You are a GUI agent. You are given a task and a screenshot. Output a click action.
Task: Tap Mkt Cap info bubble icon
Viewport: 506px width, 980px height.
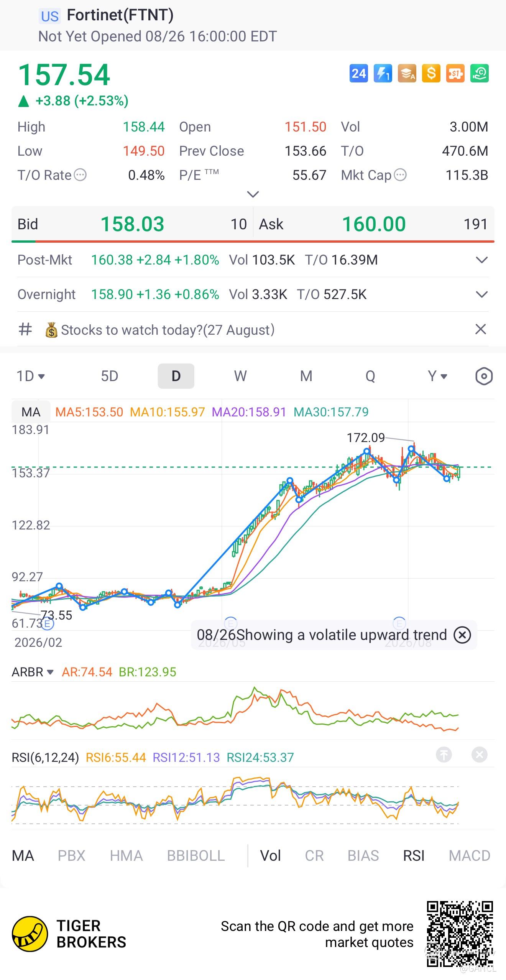[x=400, y=175]
